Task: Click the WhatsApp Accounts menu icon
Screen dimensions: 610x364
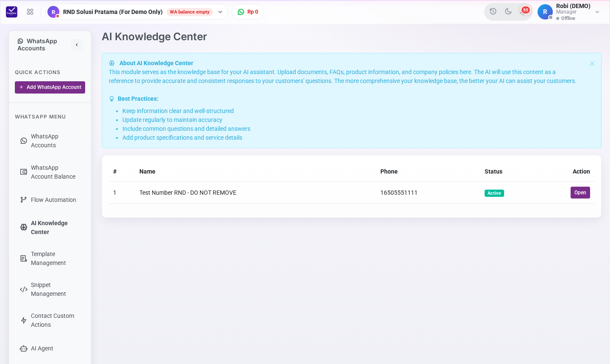Action: (24, 141)
